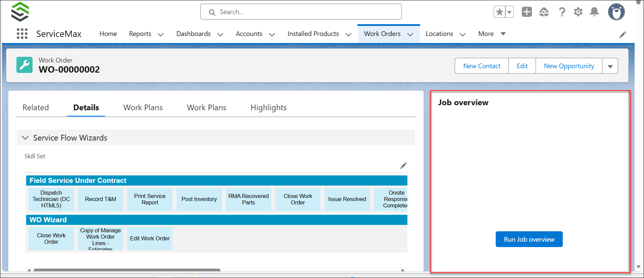
Task: Click the Run Job overview button
Action: click(529, 239)
